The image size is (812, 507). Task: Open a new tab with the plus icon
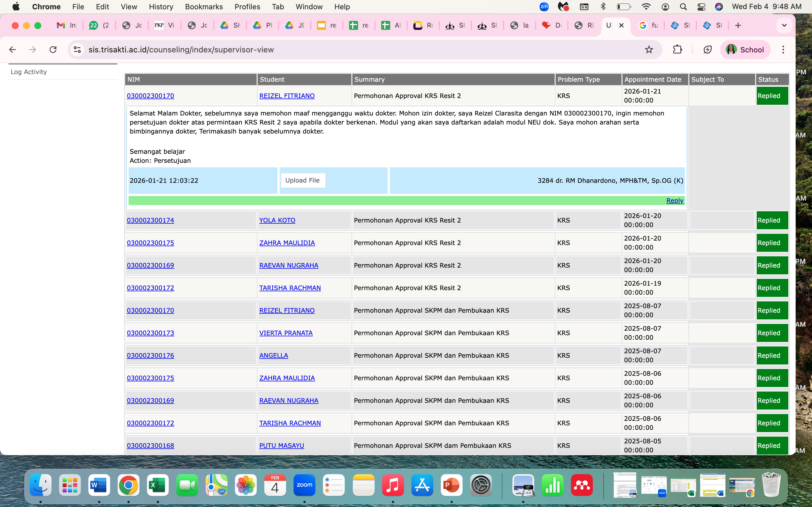(x=738, y=25)
